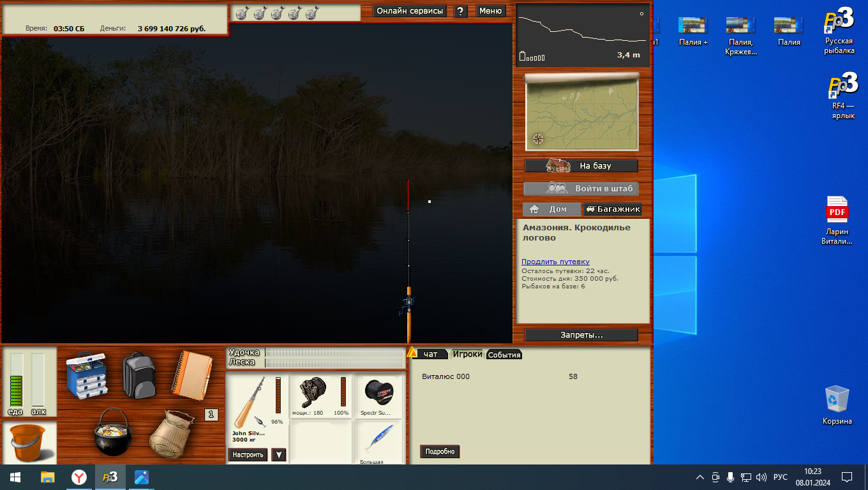Image resolution: width=868 pixels, height=490 pixels.
Task: Click the Продлить путевку link
Action: point(555,262)
